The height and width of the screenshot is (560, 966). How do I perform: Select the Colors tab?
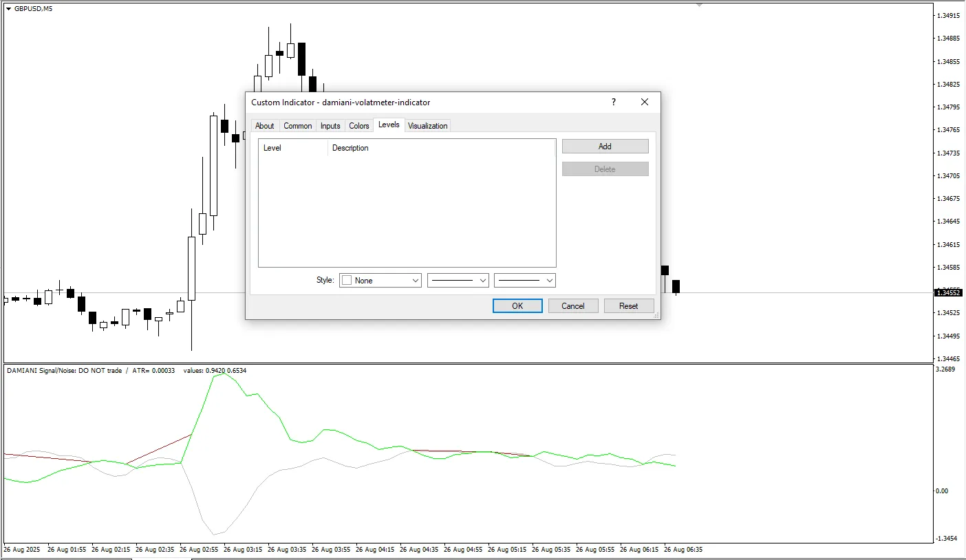pos(358,126)
